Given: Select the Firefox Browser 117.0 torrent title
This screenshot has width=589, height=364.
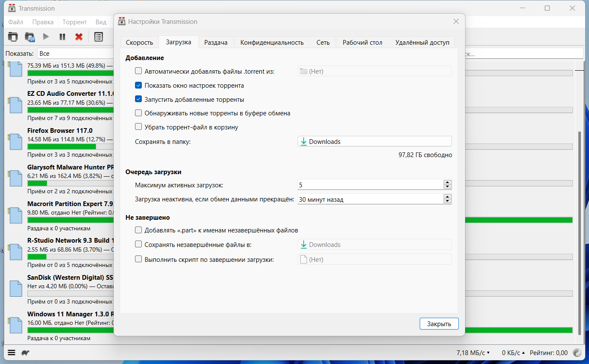Looking at the screenshot, I should [60, 130].
